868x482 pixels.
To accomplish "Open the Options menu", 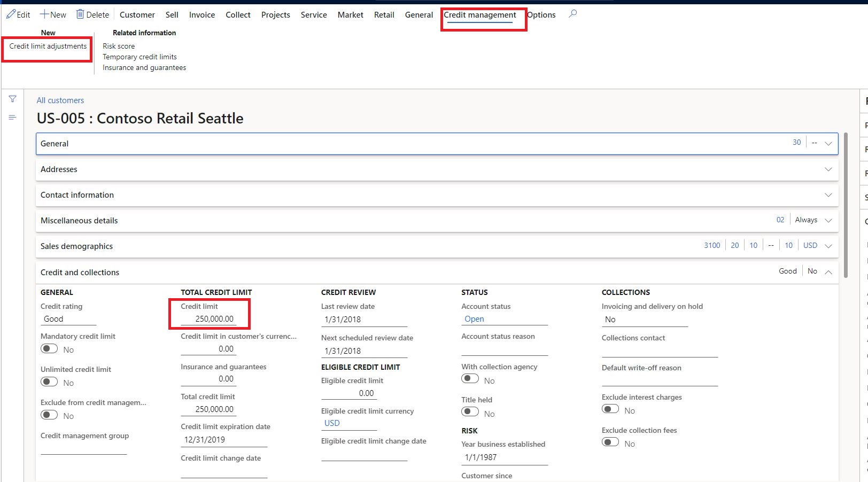I will click(541, 15).
